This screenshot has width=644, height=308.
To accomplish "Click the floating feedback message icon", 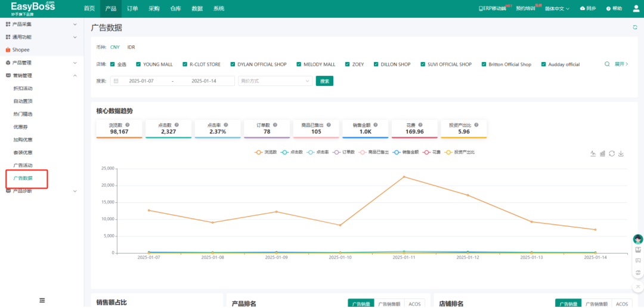I will coord(638,261).
